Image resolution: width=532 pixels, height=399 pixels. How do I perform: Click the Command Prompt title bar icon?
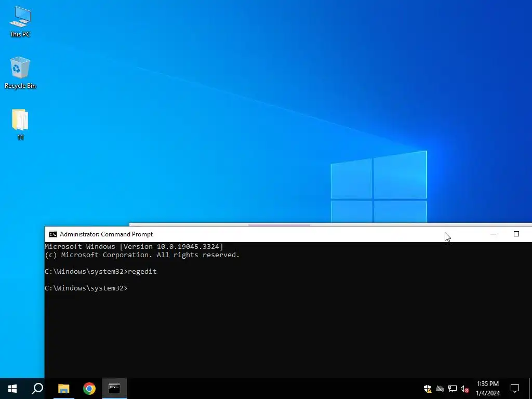[52, 234]
